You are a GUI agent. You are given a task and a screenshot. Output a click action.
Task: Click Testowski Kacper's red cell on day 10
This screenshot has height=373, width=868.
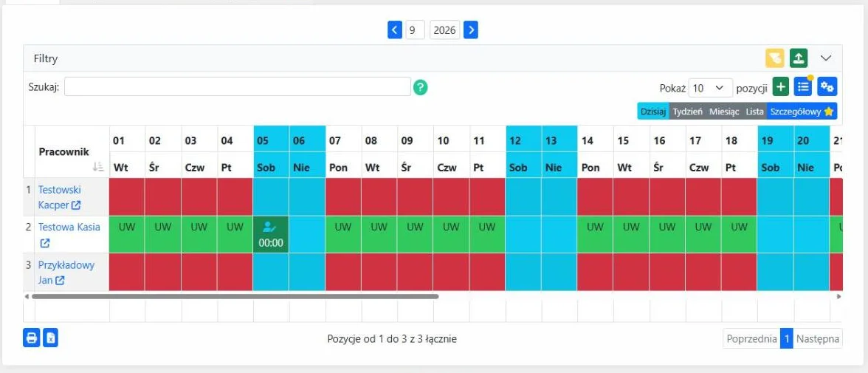click(x=451, y=196)
